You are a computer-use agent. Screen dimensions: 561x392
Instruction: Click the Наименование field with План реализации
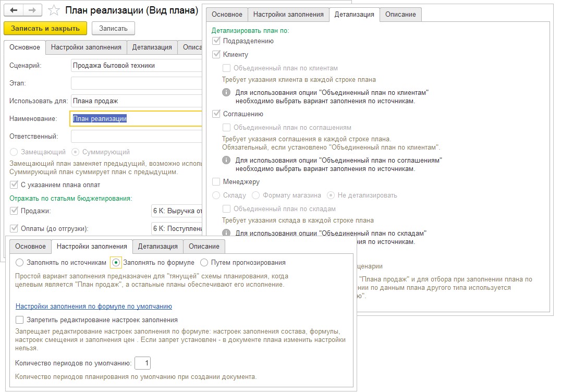pos(136,118)
